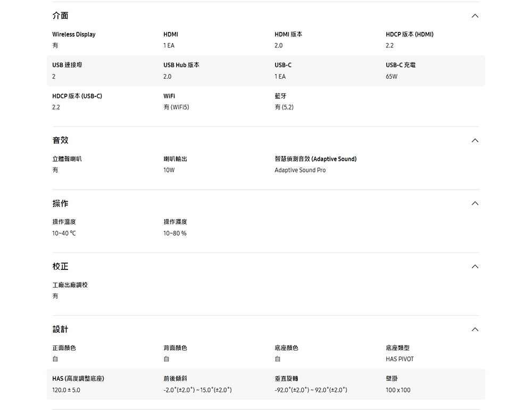This screenshot has width=532, height=410.
Task: Collapse the 介面 section chevron
Action: pos(475,16)
